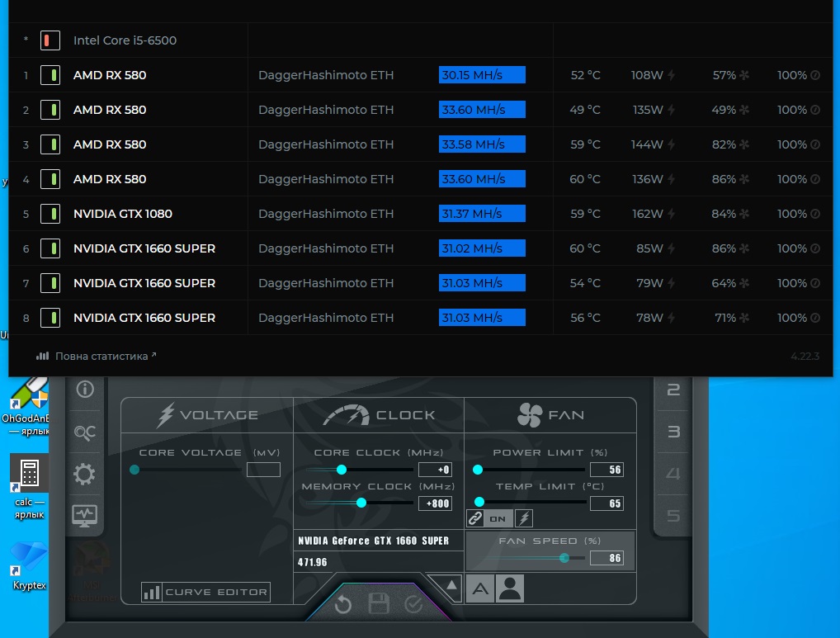Click the Fan Speed value field showing 86

(x=606, y=558)
